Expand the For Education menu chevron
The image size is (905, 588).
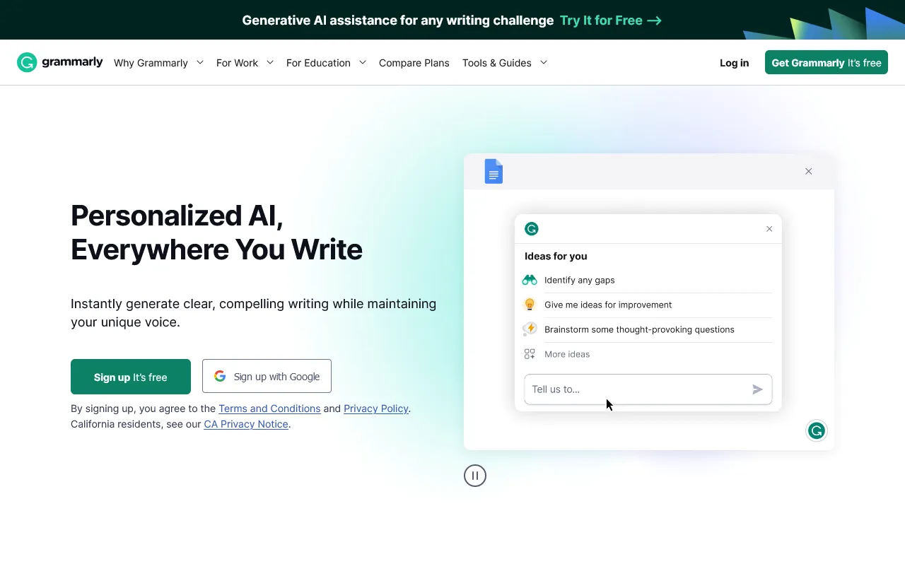tap(363, 62)
